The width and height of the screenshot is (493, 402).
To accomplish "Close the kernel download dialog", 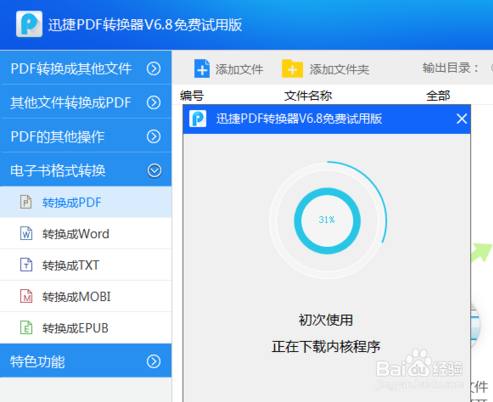I will (462, 119).
